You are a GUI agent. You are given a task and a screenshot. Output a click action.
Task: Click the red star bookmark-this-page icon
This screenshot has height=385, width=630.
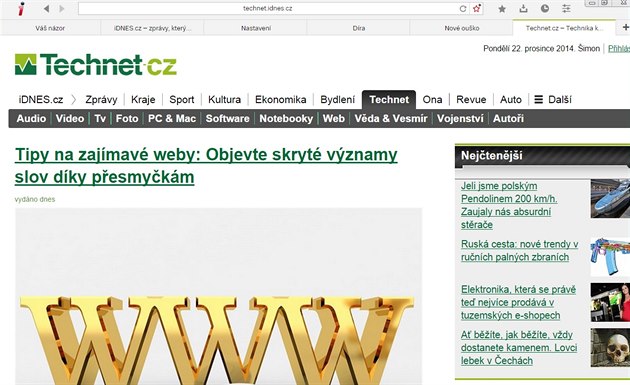477,8
